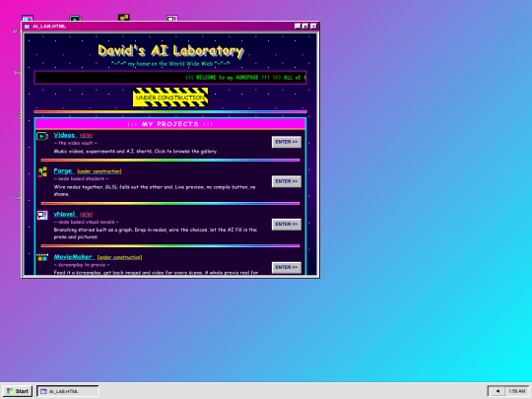This screenshot has width=532, height=399.
Task: Click the "screenplay to previz" subtitle
Action: point(82,265)
